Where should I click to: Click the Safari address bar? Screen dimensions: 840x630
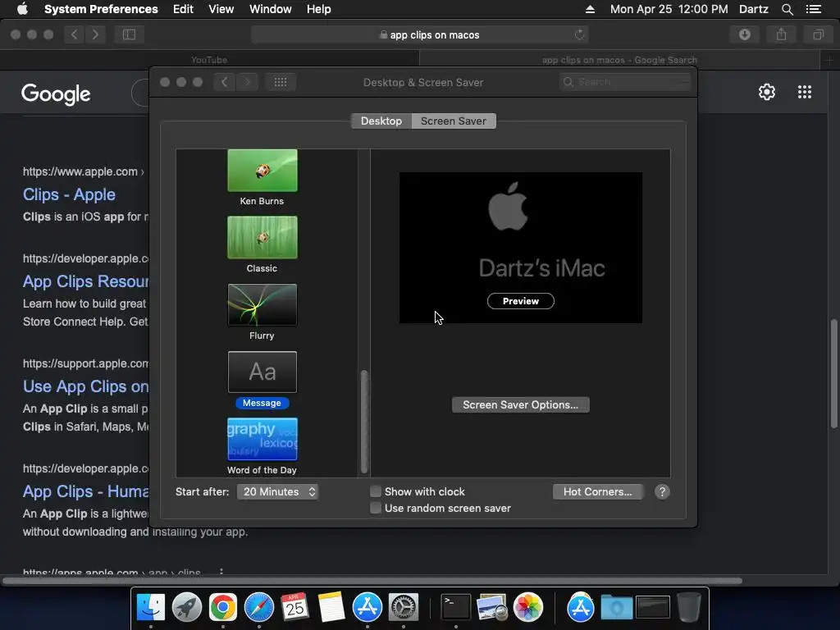point(420,34)
